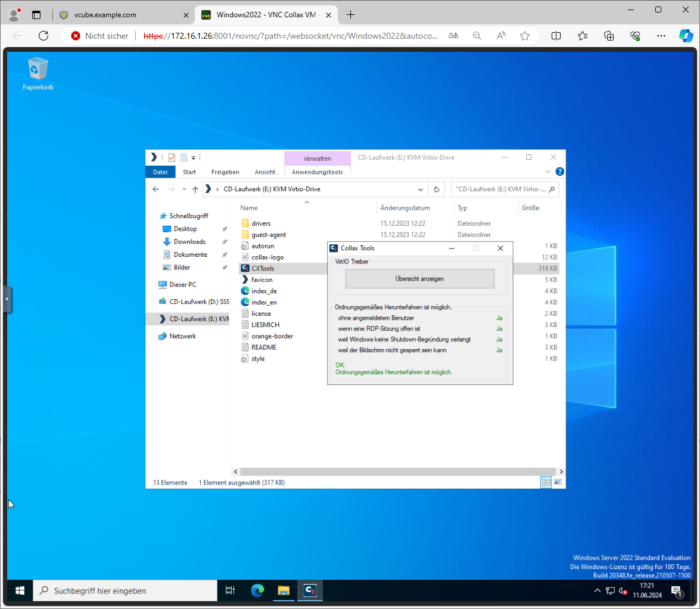The height and width of the screenshot is (609, 700).
Task: Reload the VNC browser page
Action: click(43, 36)
